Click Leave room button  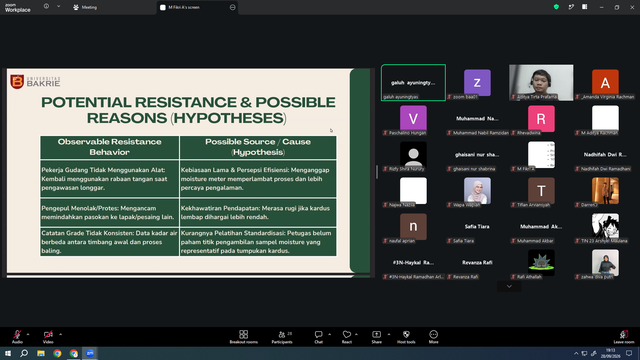tap(624, 337)
